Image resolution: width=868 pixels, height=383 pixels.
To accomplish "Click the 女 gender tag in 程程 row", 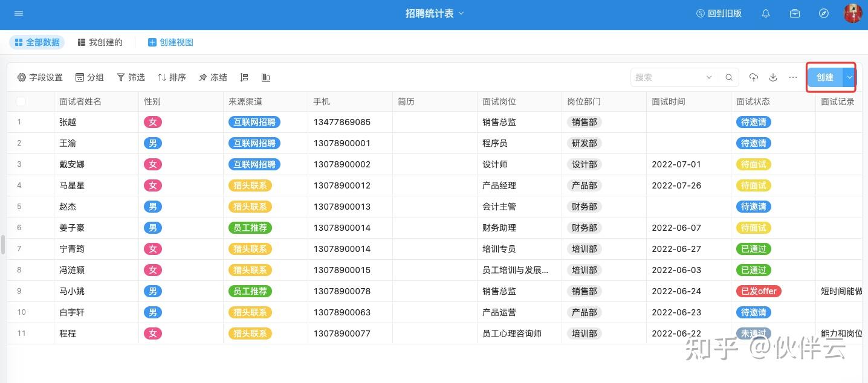I will (153, 333).
